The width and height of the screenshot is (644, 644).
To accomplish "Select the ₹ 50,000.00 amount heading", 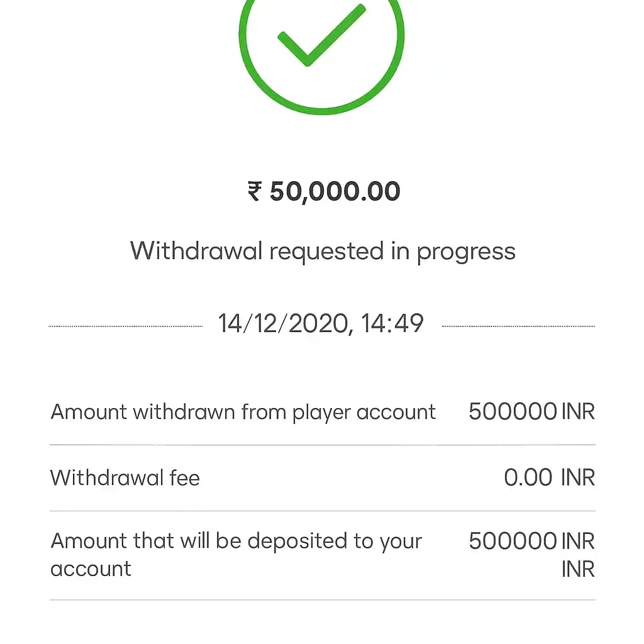I will [322, 191].
